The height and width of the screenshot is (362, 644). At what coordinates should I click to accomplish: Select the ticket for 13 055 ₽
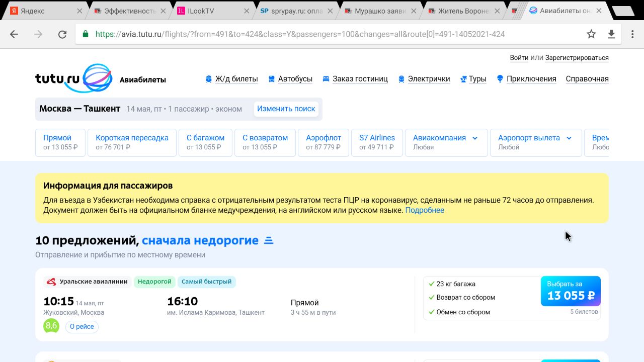click(x=571, y=291)
